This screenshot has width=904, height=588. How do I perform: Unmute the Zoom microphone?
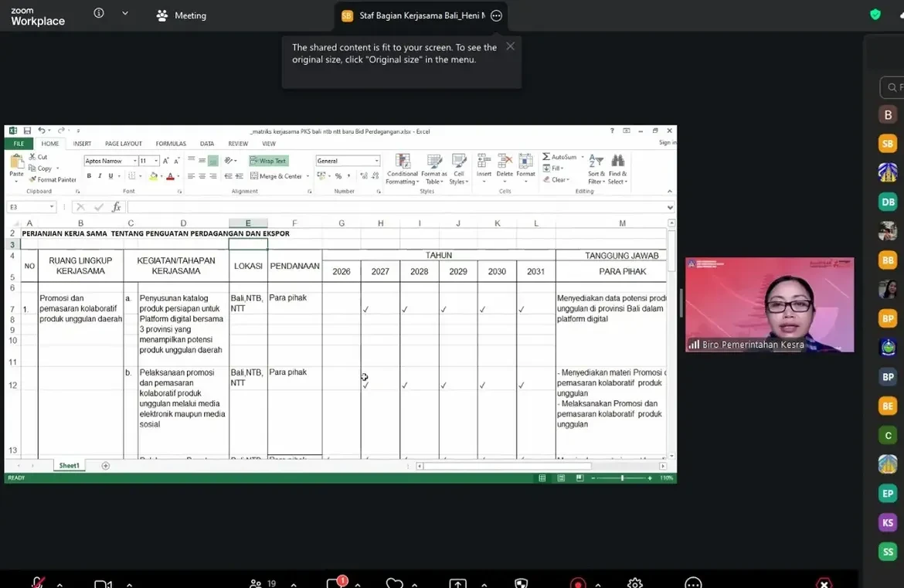(38, 583)
